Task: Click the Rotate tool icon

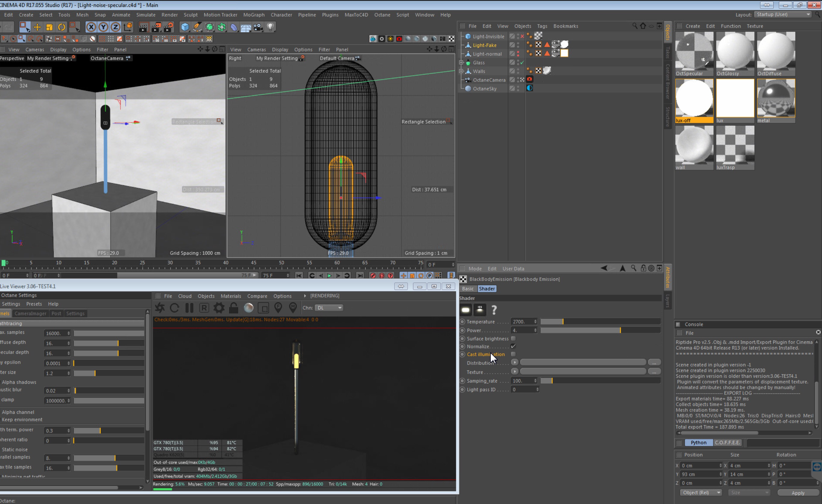Action: click(x=62, y=27)
